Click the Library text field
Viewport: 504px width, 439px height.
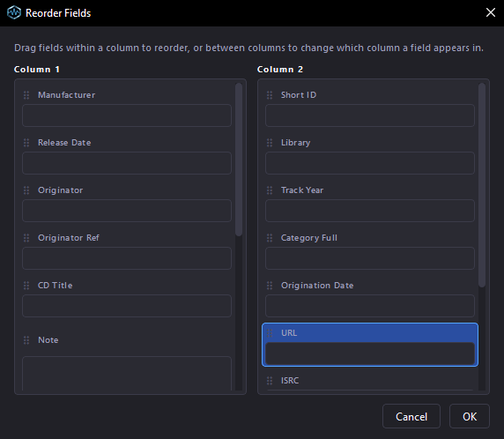pos(370,163)
